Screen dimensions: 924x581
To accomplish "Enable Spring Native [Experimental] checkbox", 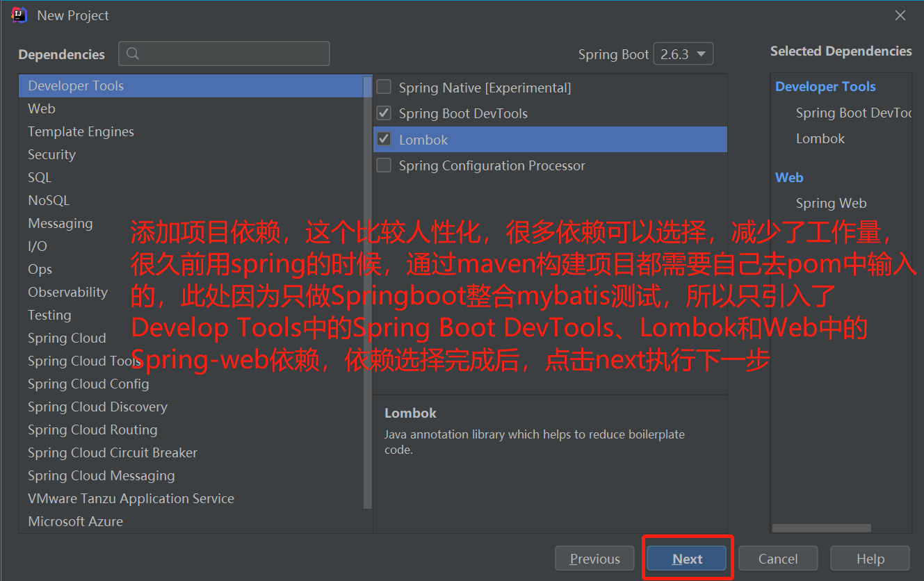I will pyautogui.click(x=384, y=87).
